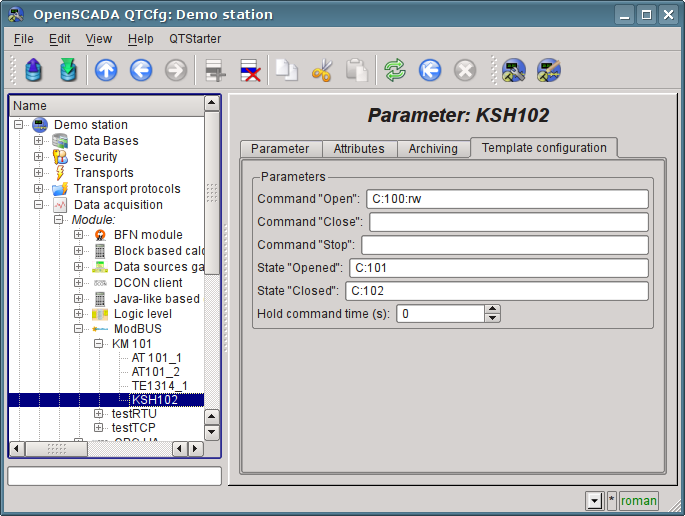Screen dimensions: 685x516
Task: Expand the Data Bases tree node
Action: pos(39,141)
